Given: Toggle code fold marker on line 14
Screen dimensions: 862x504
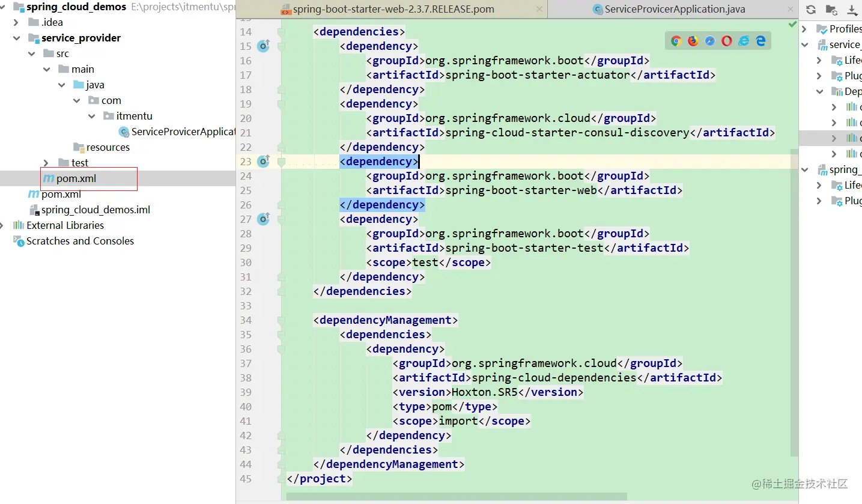Looking at the screenshot, I should click(281, 31).
